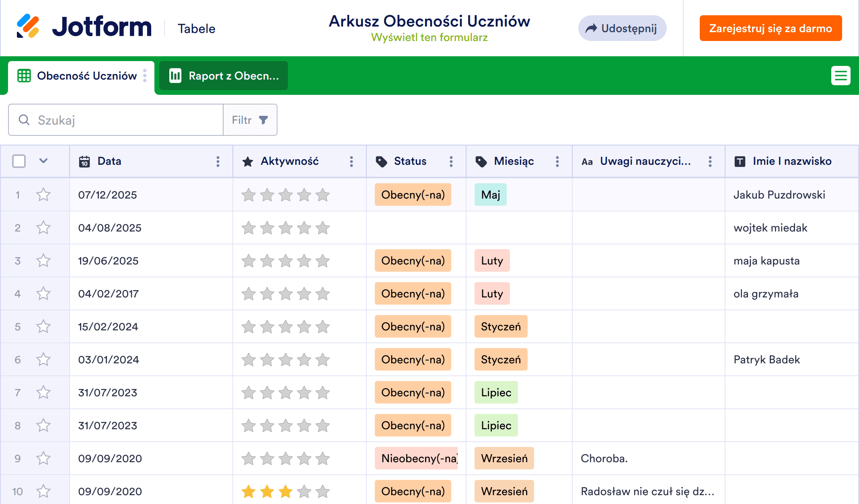The height and width of the screenshot is (504, 859).
Task: Star row 1 as favorite
Action: [43, 195]
